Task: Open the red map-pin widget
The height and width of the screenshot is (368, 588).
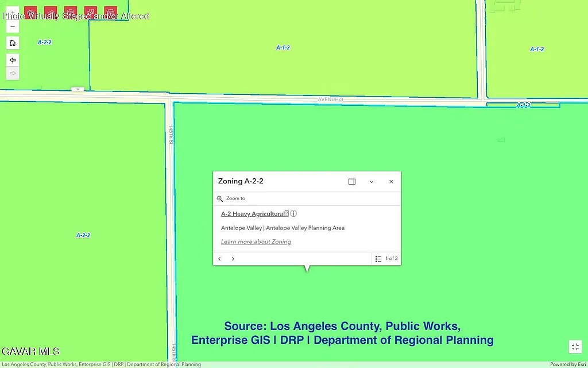Action: (x=31, y=13)
